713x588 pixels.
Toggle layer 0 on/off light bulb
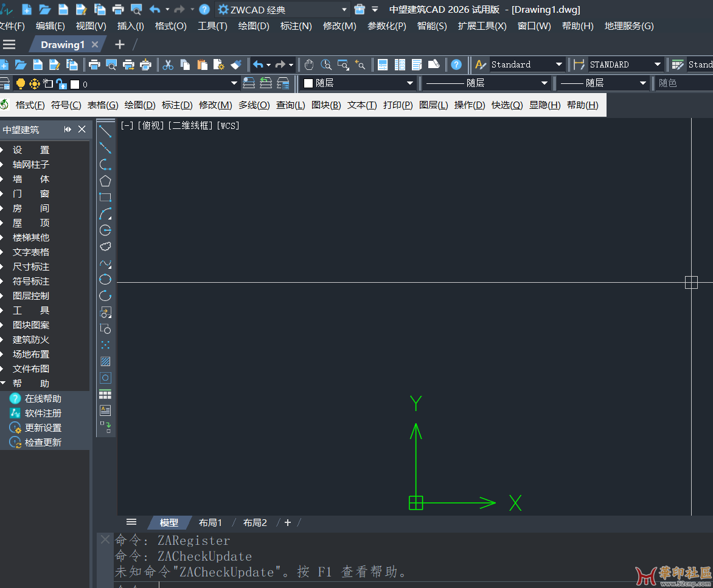click(21, 84)
